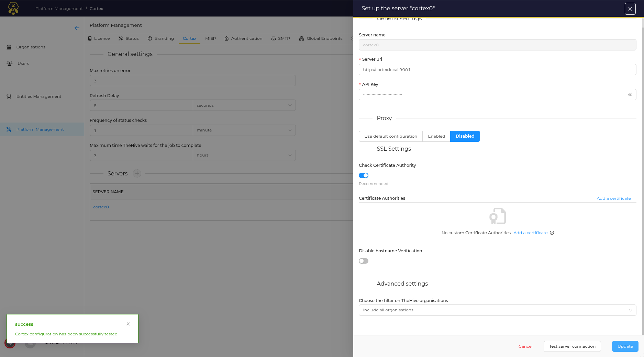644x357 pixels.
Task: Open TheHive organisations filter dropdown
Action: [x=498, y=310]
